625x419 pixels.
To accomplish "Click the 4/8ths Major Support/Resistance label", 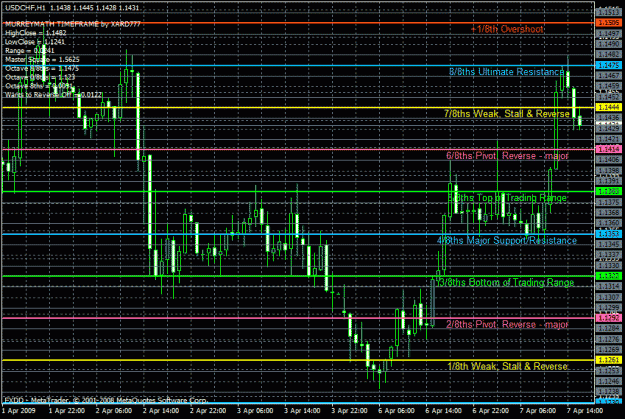I will 507,240.
